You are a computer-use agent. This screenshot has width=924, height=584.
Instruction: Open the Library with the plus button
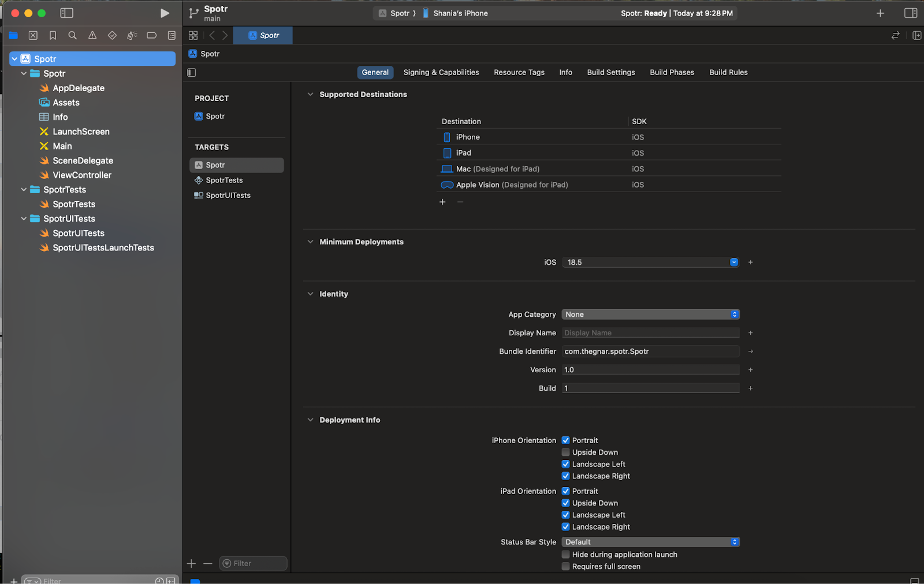[880, 13]
